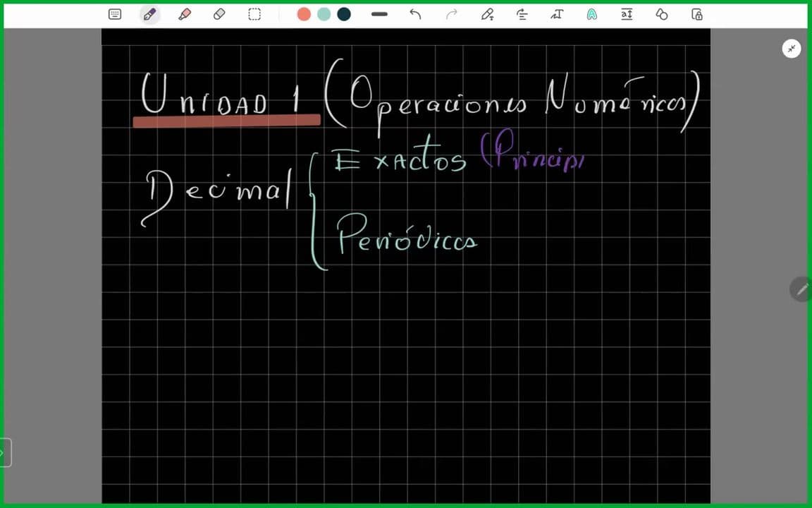
Task: Toggle the handwriting conversion pen
Action: [487, 14]
